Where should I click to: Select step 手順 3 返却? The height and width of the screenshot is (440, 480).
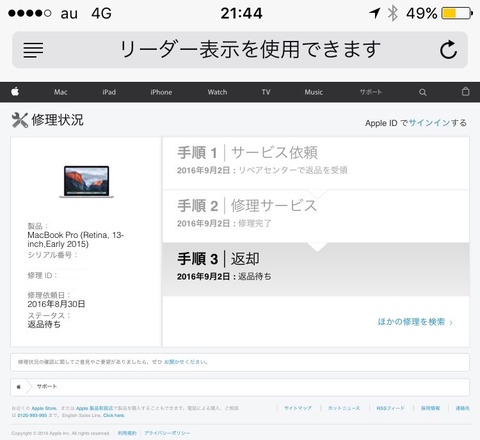click(316, 269)
